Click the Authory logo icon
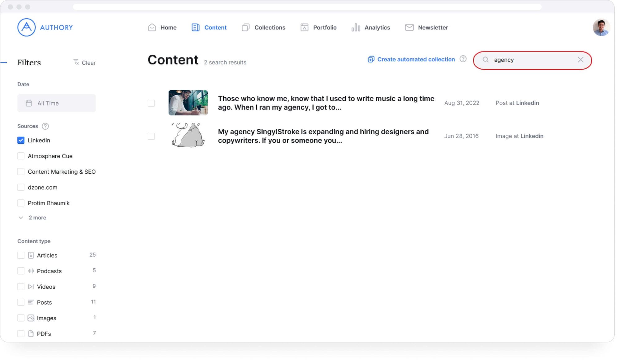Image resolution: width=619 pixels, height=364 pixels. point(26,27)
